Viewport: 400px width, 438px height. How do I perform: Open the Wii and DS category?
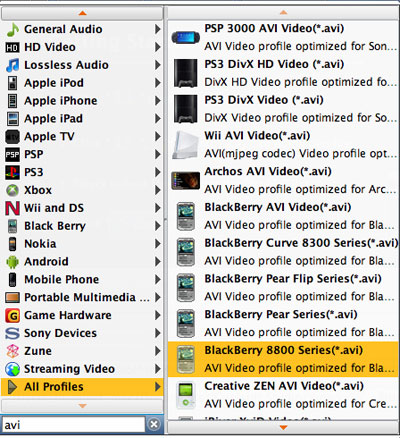82,208
